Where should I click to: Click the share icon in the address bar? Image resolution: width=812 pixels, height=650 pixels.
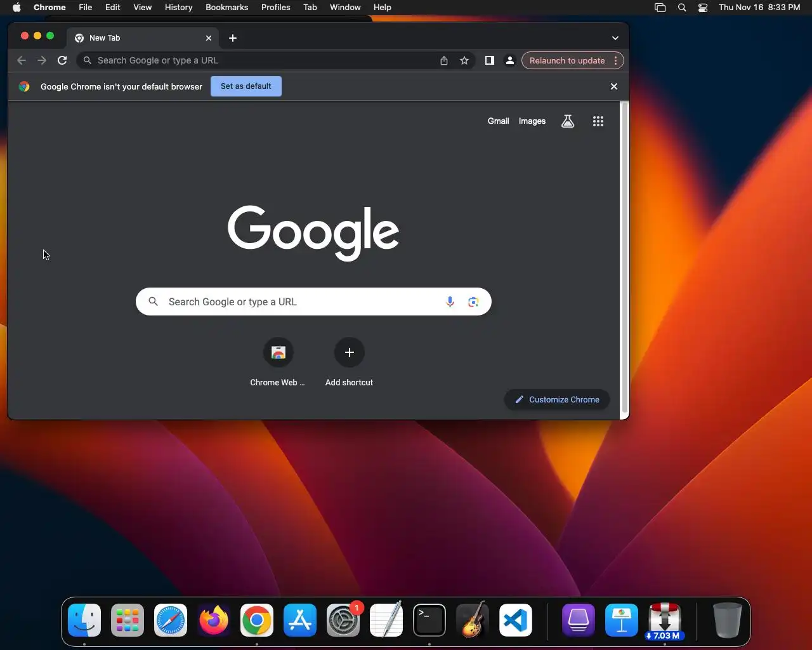point(444,60)
